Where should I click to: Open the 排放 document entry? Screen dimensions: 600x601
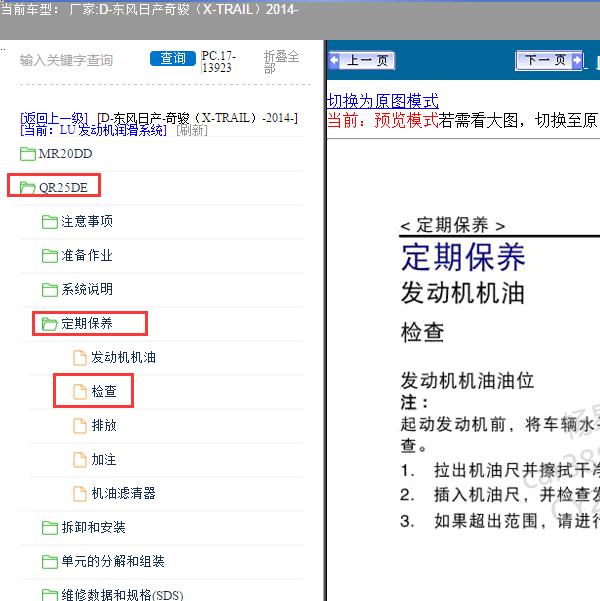[104, 425]
